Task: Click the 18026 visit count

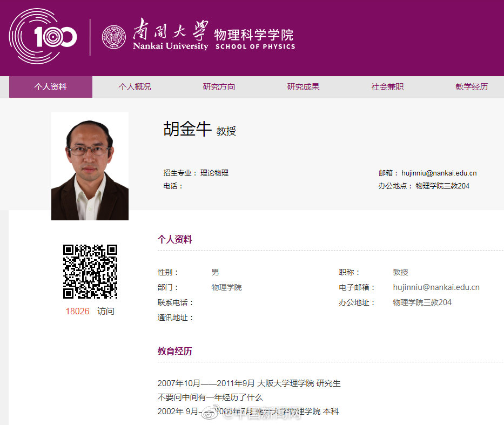Action: [77, 311]
